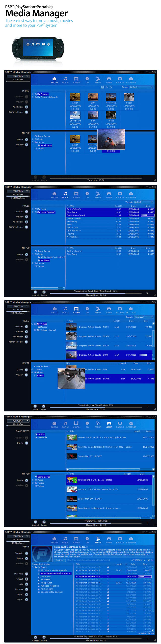
Task: Collapse MY PSP Photos folder in Photo window
Action: pyautogui.click(x=32, y=142)
